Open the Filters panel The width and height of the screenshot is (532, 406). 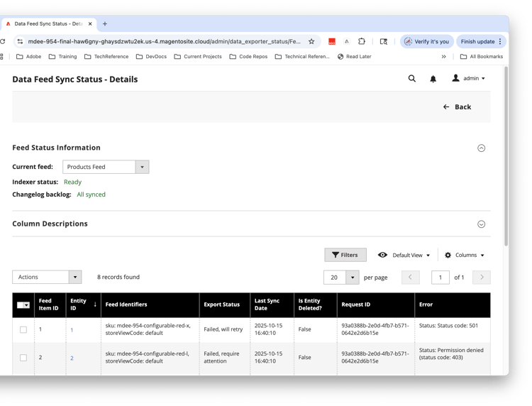pos(345,255)
